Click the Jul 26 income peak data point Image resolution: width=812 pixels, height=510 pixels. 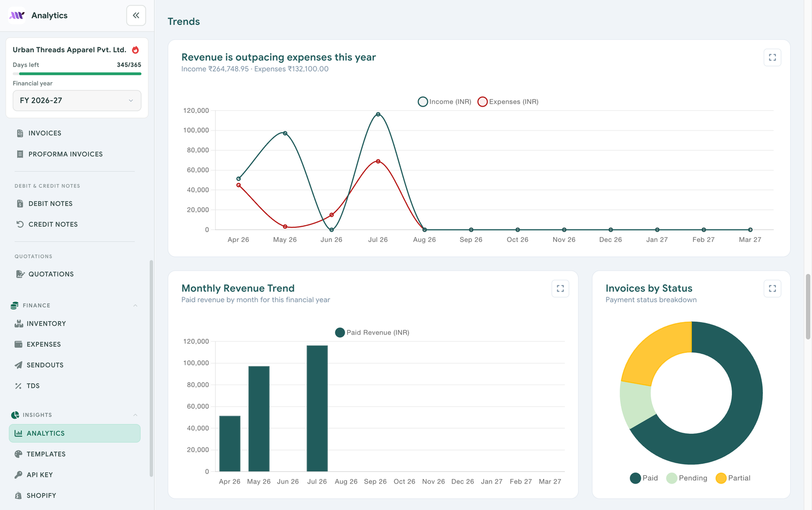[378, 114]
